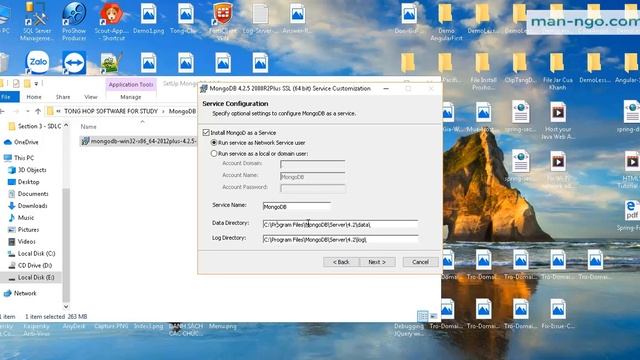Click the Service Name input field

(297, 206)
